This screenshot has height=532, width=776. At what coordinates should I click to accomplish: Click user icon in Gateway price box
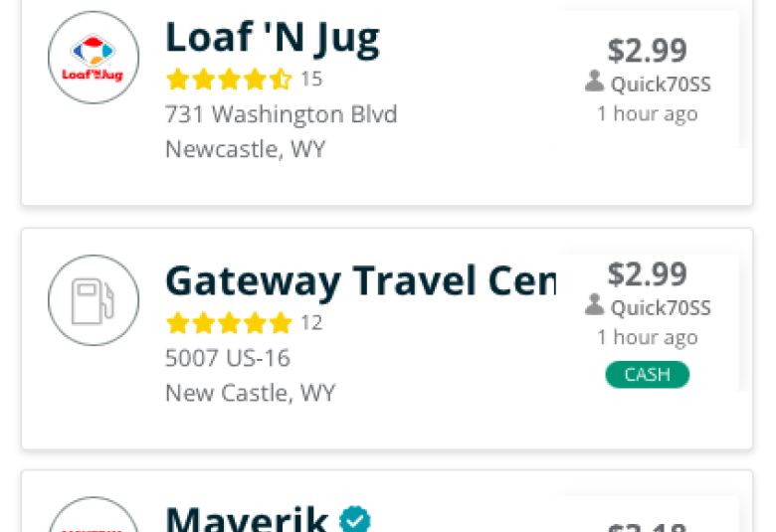click(594, 305)
